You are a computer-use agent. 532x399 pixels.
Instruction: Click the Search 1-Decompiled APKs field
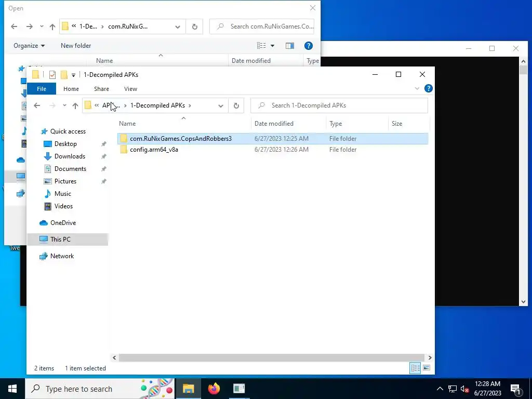click(339, 105)
